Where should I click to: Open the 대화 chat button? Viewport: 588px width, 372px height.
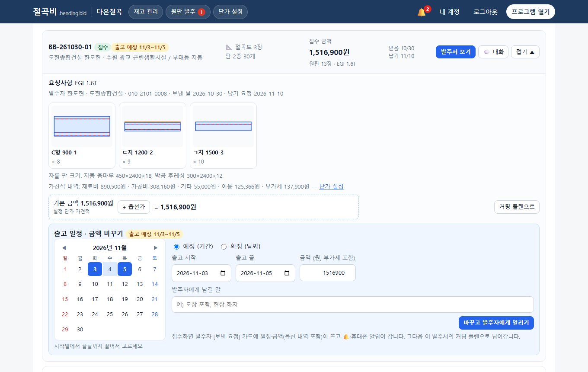click(x=493, y=52)
